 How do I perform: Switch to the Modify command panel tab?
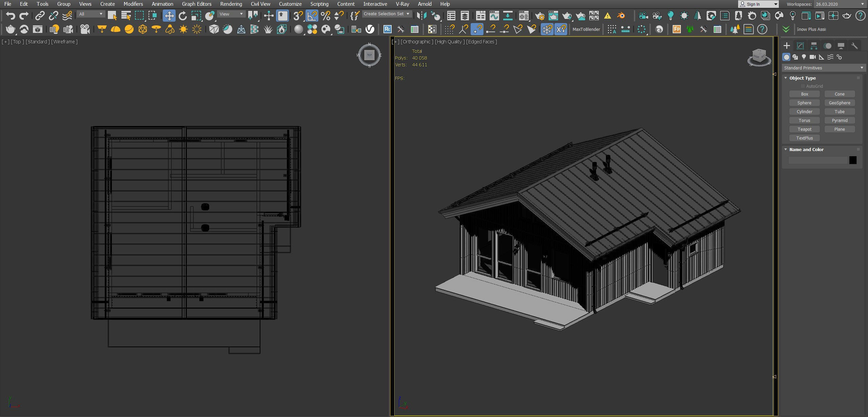coord(800,46)
